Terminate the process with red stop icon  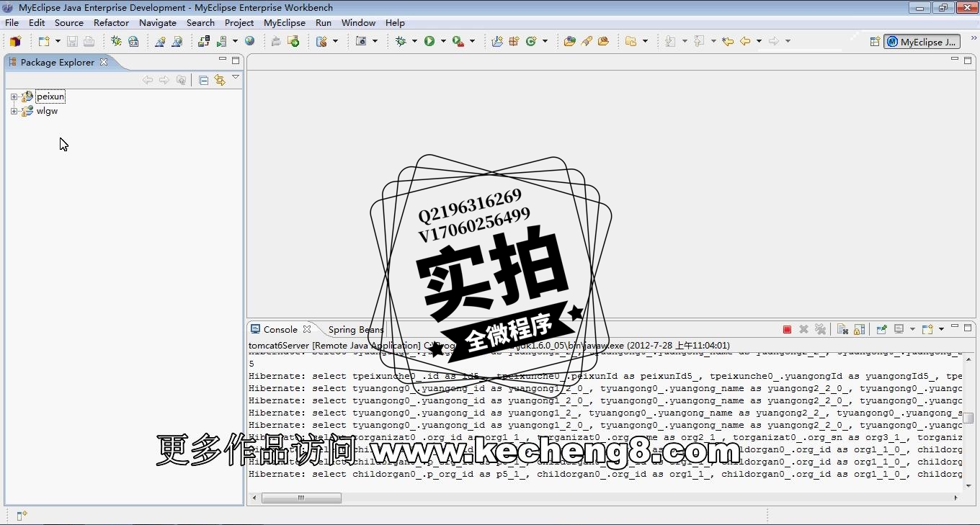point(787,329)
